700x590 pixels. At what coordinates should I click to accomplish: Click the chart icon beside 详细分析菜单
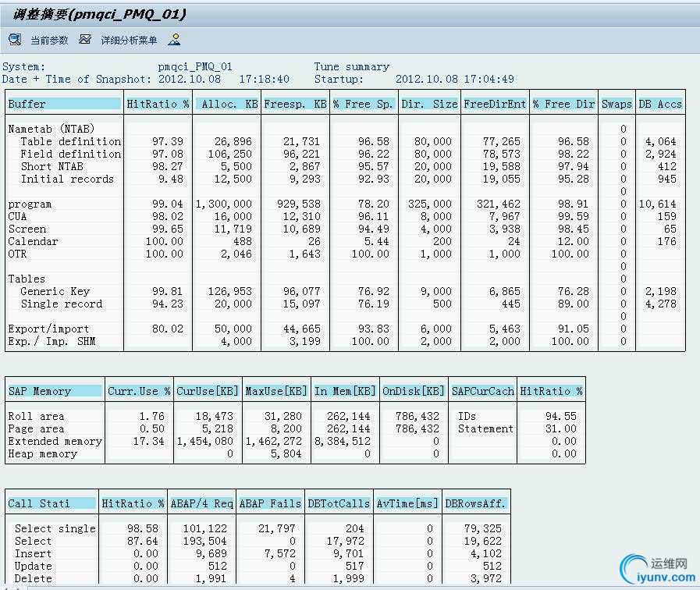(85, 40)
